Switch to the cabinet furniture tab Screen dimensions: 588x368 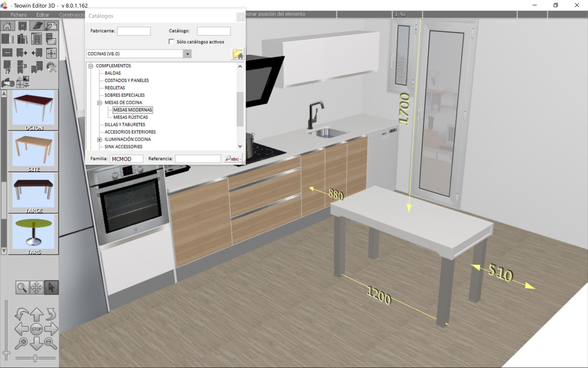(22, 26)
